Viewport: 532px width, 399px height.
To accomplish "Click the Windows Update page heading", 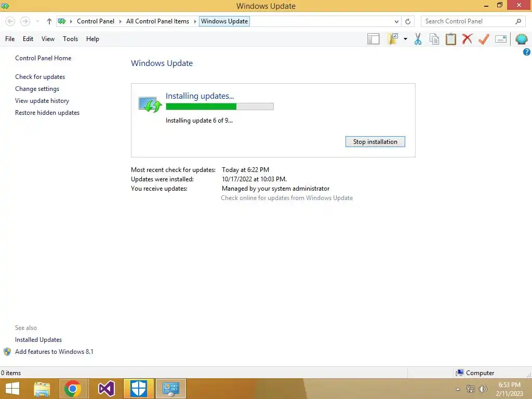I will click(162, 63).
